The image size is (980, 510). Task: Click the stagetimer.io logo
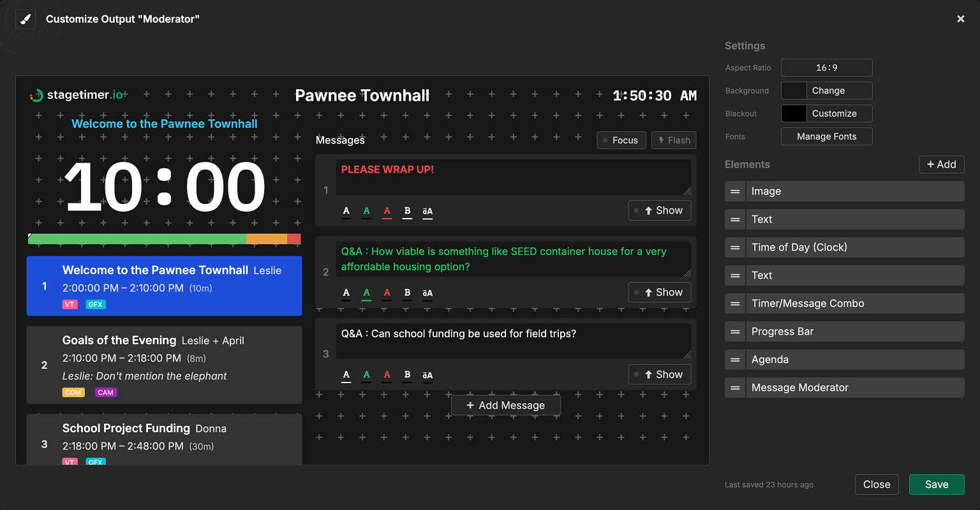(x=77, y=94)
